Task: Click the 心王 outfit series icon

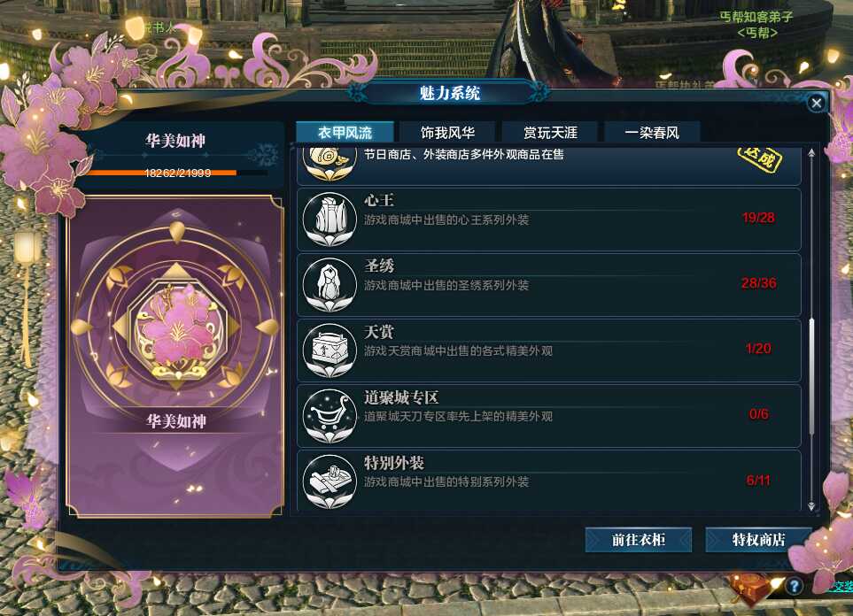Action: pos(330,219)
